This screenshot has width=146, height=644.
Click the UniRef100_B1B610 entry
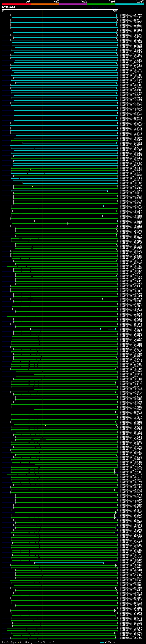(131, 32)
